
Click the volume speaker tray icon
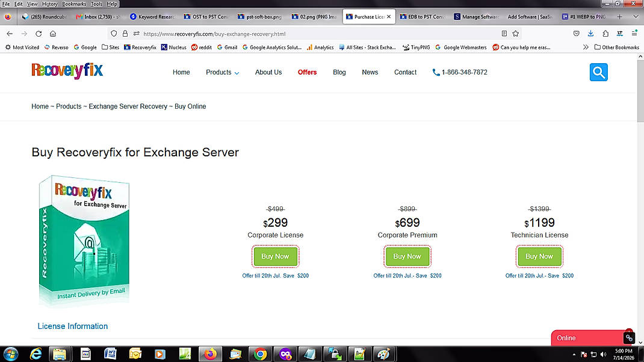[603, 354]
